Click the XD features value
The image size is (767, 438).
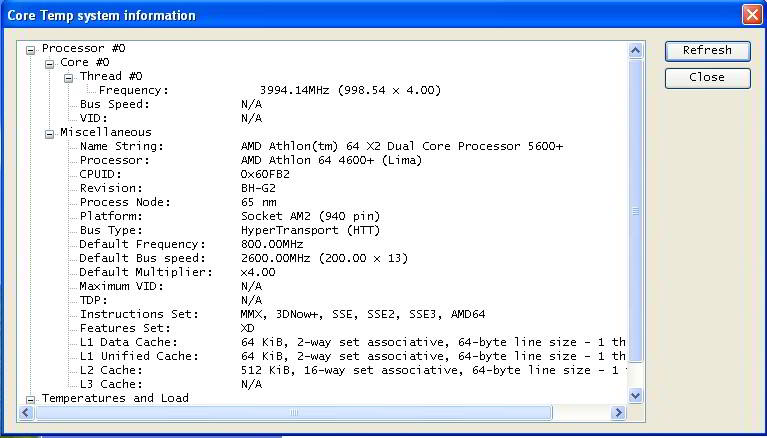(x=248, y=328)
